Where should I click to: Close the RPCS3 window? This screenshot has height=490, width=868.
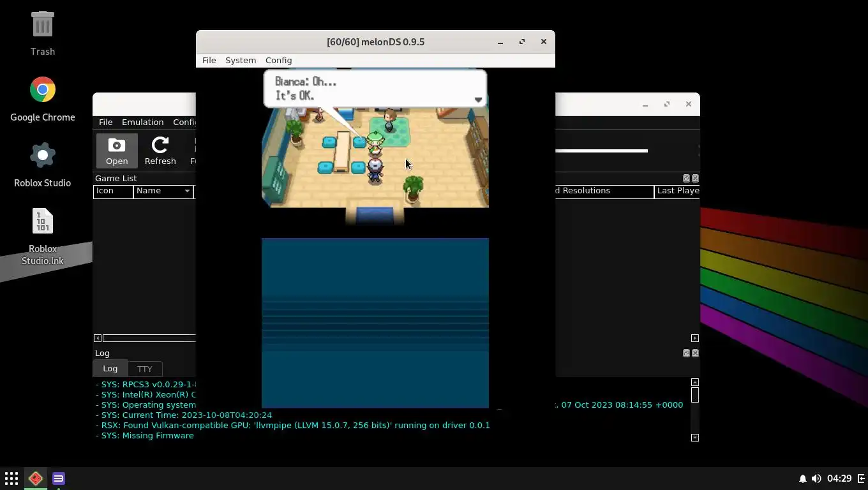pyautogui.click(x=689, y=104)
